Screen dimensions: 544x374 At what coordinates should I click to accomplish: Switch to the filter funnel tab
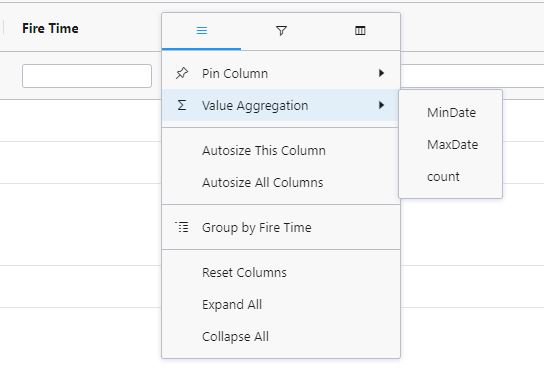click(x=281, y=31)
